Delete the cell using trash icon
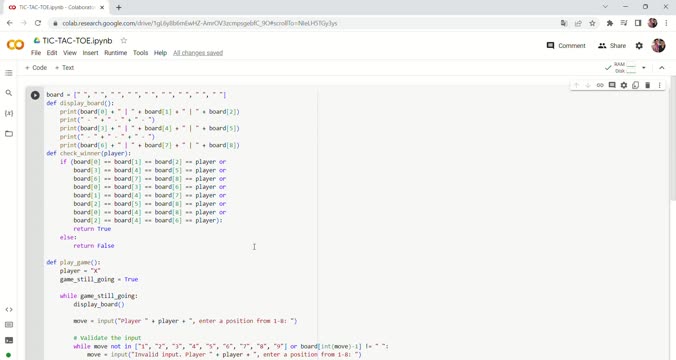This screenshot has height=360, width=676. (647, 85)
